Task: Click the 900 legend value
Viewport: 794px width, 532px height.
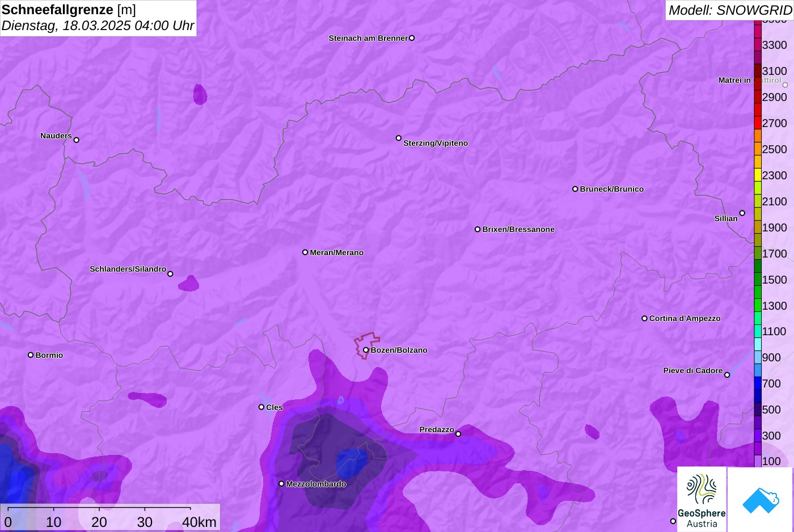Action: tap(771, 357)
